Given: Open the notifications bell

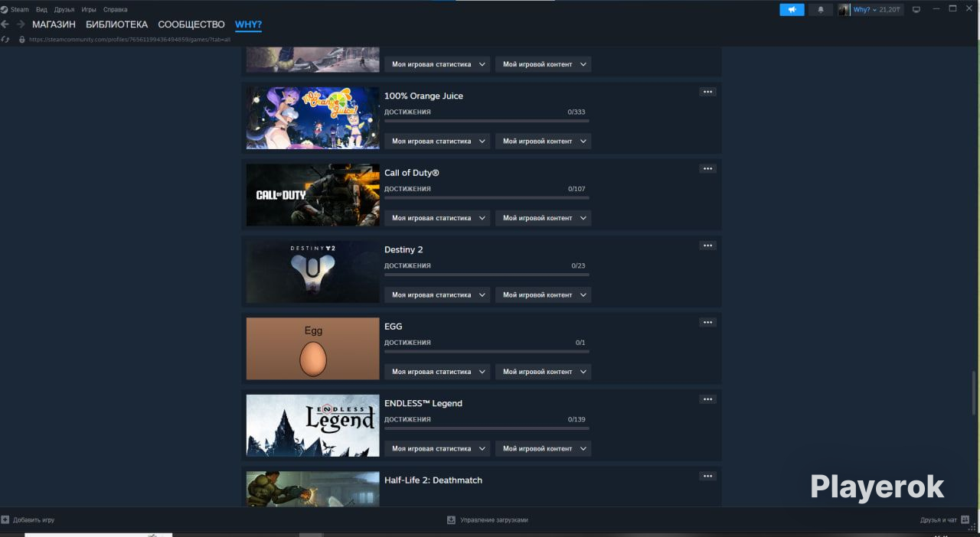Looking at the screenshot, I should coord(821,9).
